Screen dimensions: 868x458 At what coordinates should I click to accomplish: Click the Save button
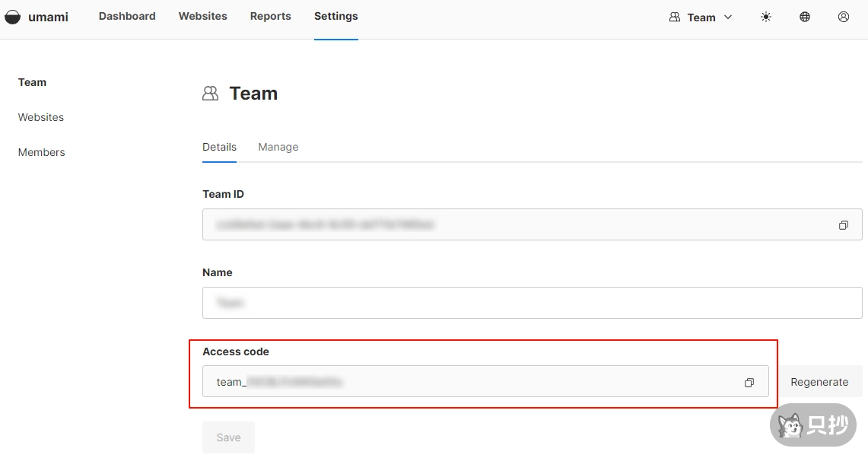click(x=228, y=437)
